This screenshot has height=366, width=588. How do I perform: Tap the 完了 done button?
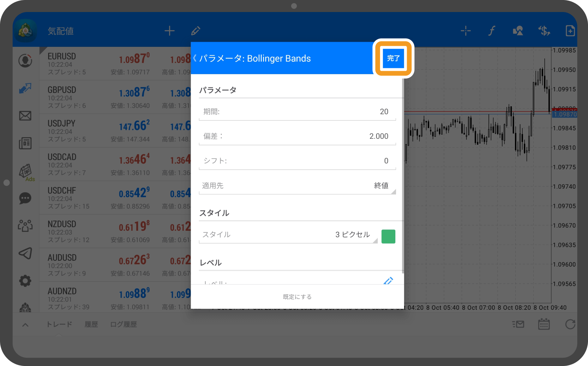393,58
